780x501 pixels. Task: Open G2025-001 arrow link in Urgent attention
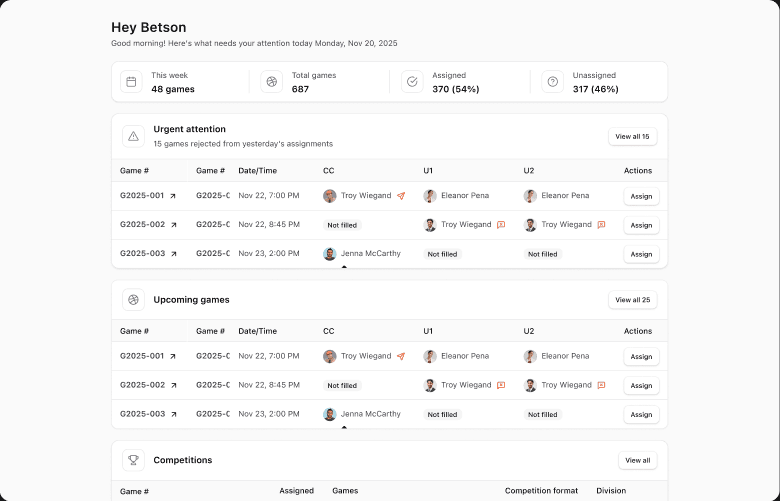tap(173, 196)
